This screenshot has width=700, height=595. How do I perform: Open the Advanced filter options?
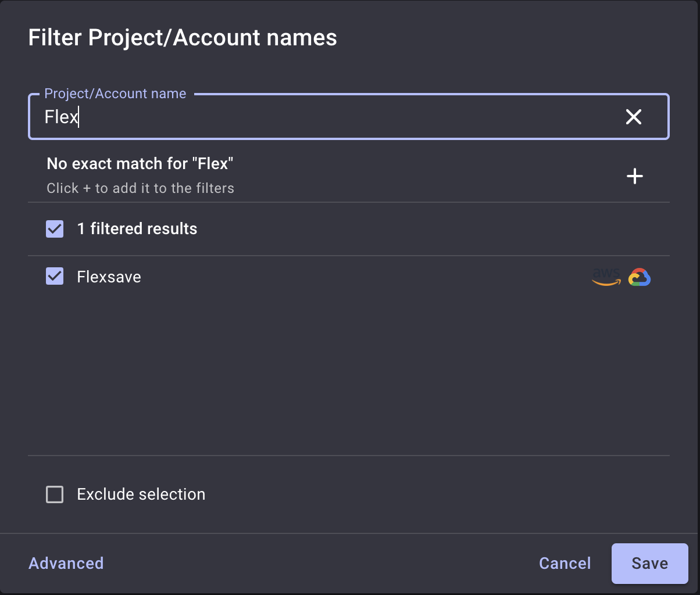66,563
